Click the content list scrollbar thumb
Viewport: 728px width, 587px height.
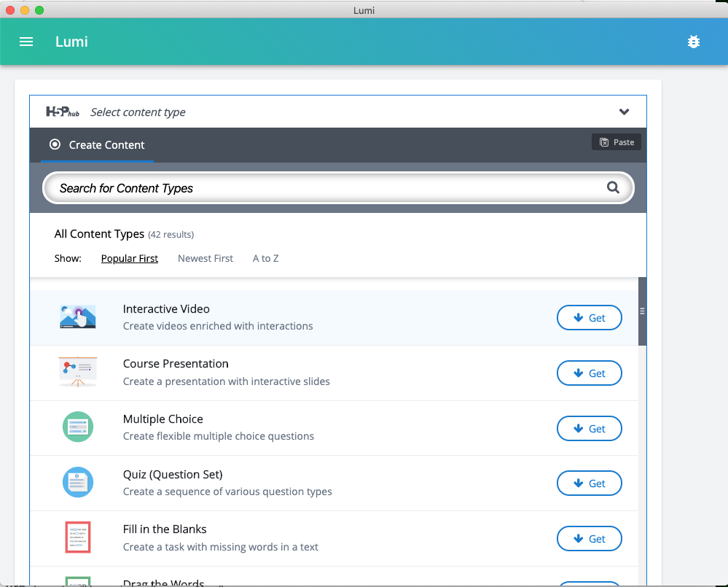[x=642, y=311]
